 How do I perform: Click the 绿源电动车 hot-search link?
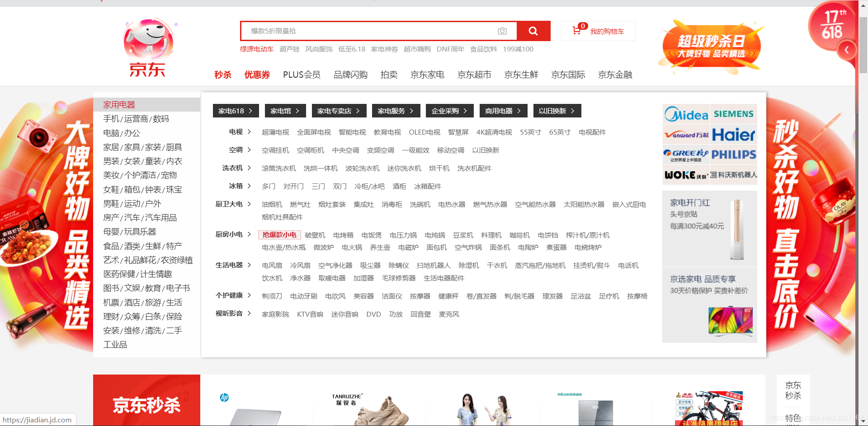[257, 49]
